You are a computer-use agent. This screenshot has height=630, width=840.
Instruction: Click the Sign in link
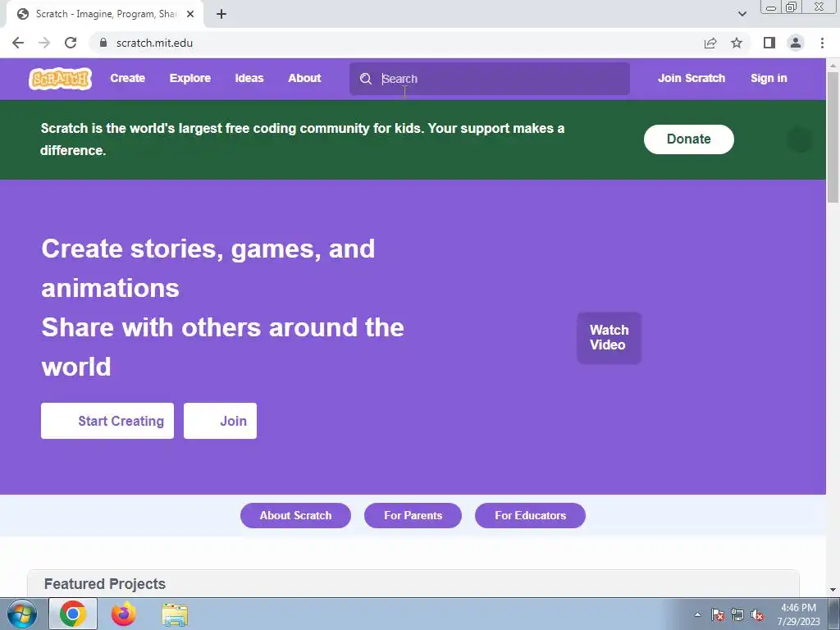click(769, 78)
